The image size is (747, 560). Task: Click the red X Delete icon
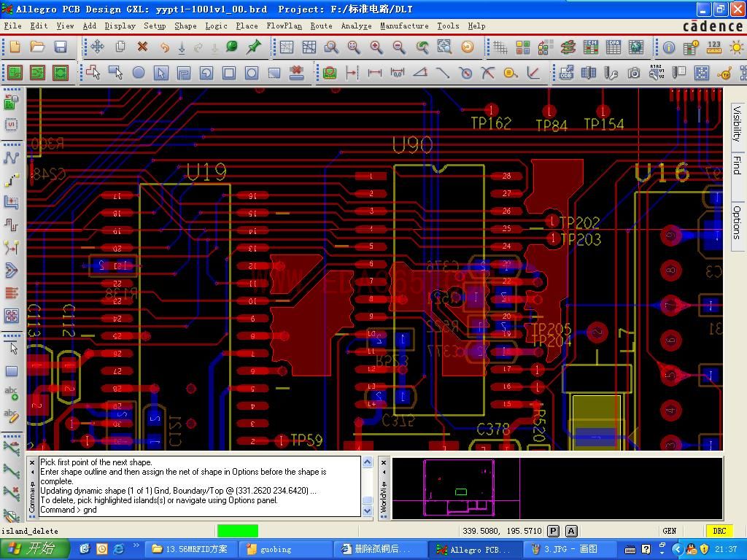(x=142, y=47)
